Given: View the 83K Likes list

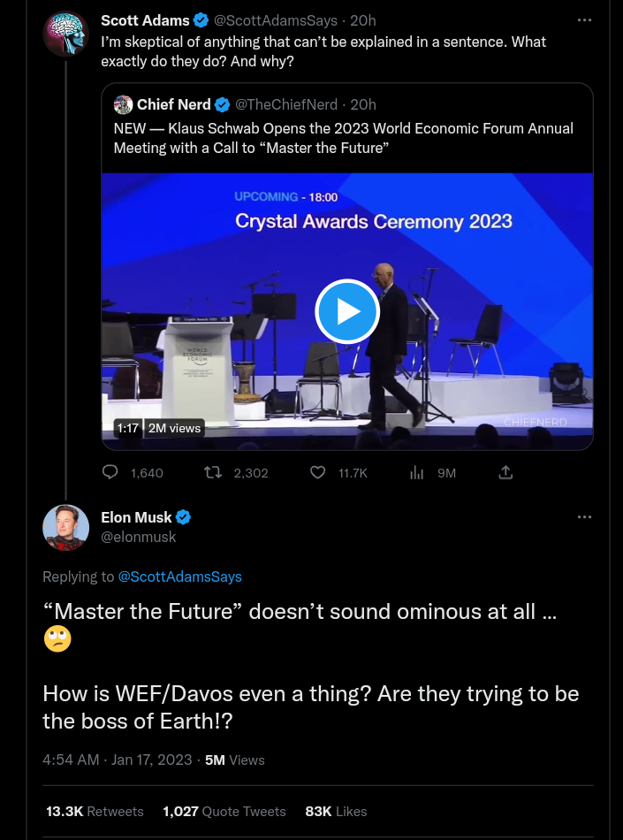Looking at the screenshot, I should 336,811.
